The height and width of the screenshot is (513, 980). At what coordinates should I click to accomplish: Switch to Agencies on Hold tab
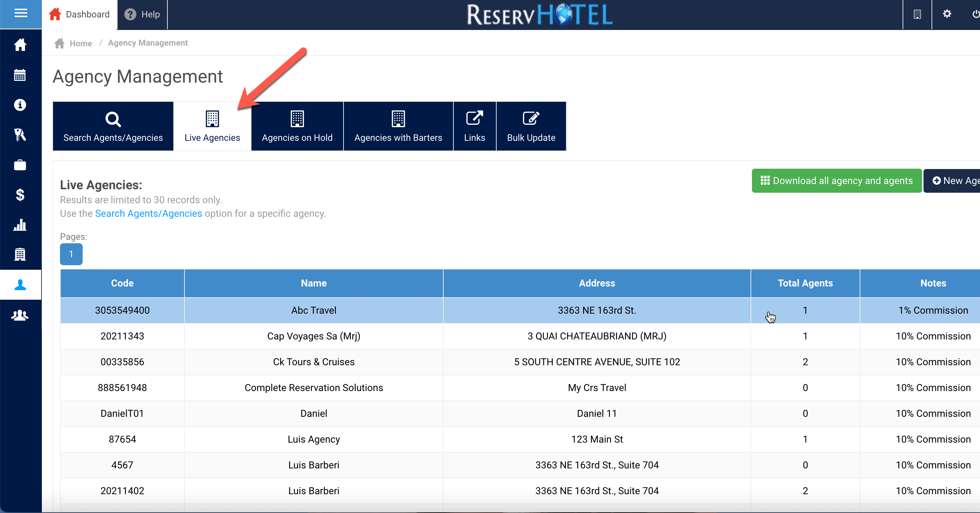297,126
